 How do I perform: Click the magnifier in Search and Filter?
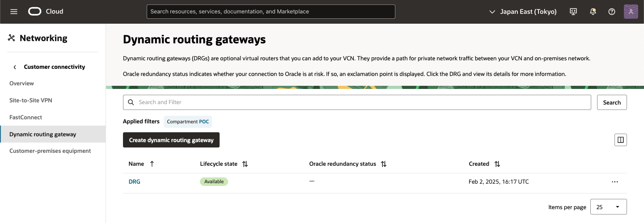point(131,102)
